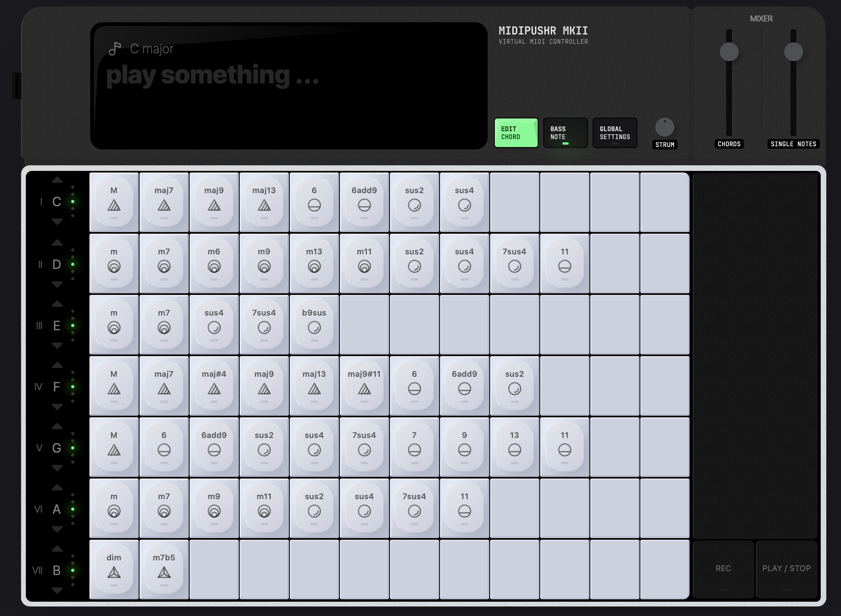Image resolution: width=841 pixels, height=616 pixels.
Task: Shift the C row up with its arrow
Action: coord(57,180)
